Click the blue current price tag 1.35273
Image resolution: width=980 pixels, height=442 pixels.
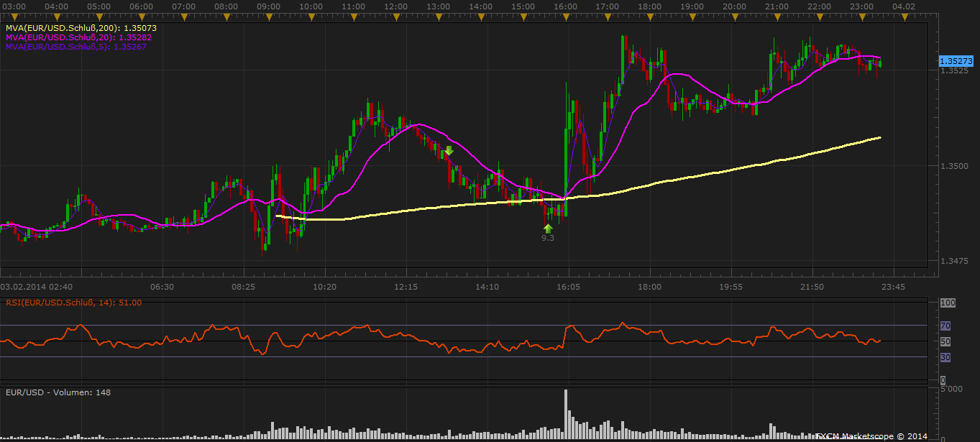point(956,62)
